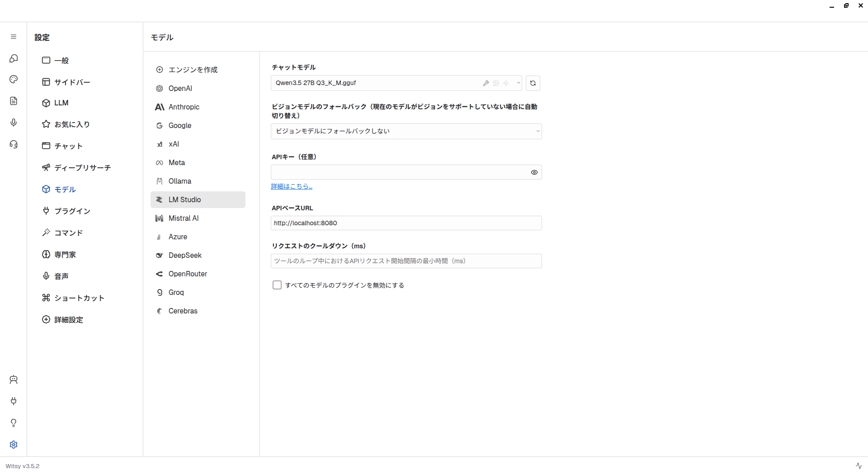Click the 詳細はこちら link
The width and height of the screenshot is (868, 474).
pos(292,186)
